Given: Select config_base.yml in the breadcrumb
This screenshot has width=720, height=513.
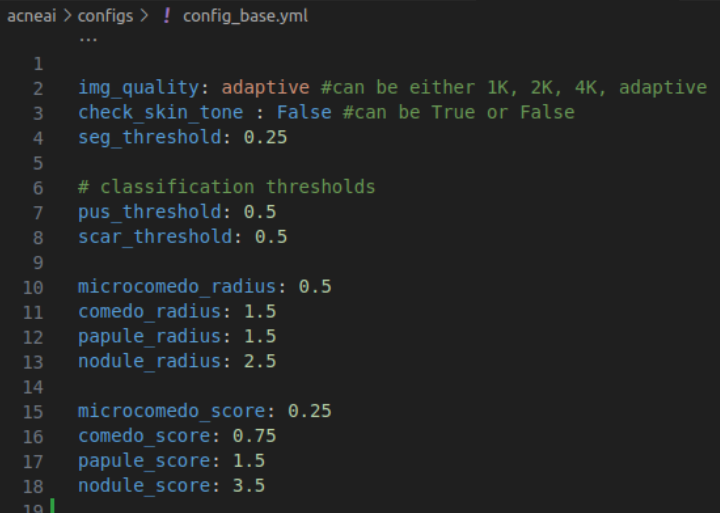Looking at the screenshot, I should coord(244,16).
